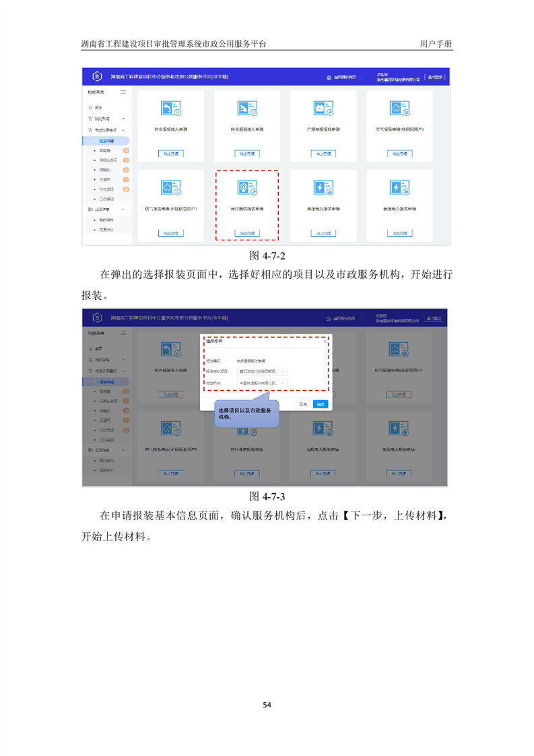Click dimmed high-voltage power icon in figure 4-7-3
This screenshot has height=756, width=534.
point(323,428)
